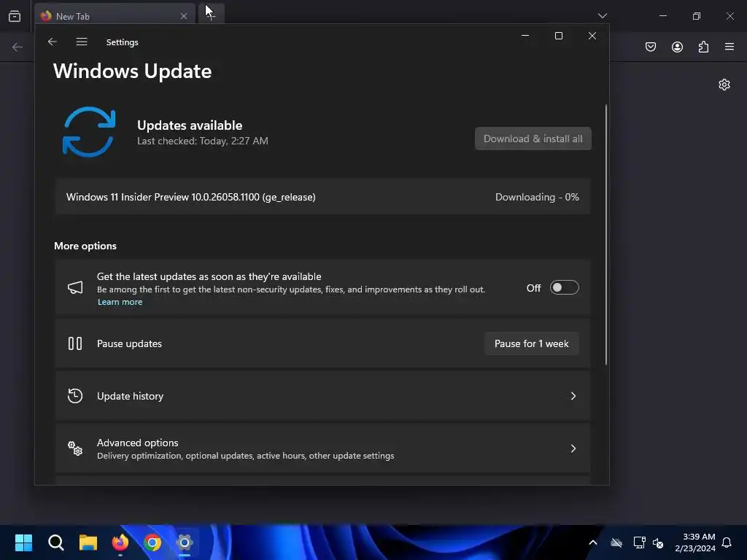
Task: Minimize the Settings window
Action: (525, 36)
